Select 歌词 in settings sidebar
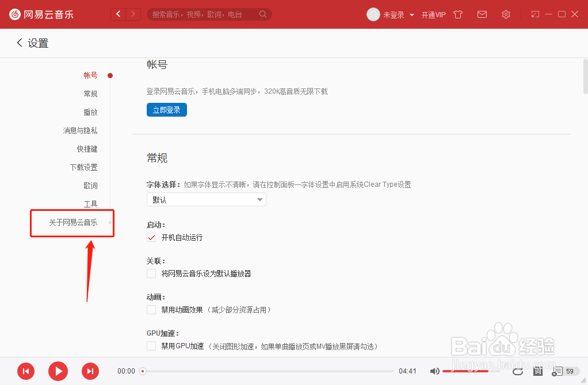Image resolution: width=588 pixels, height=385 pixels. point(90,186)
